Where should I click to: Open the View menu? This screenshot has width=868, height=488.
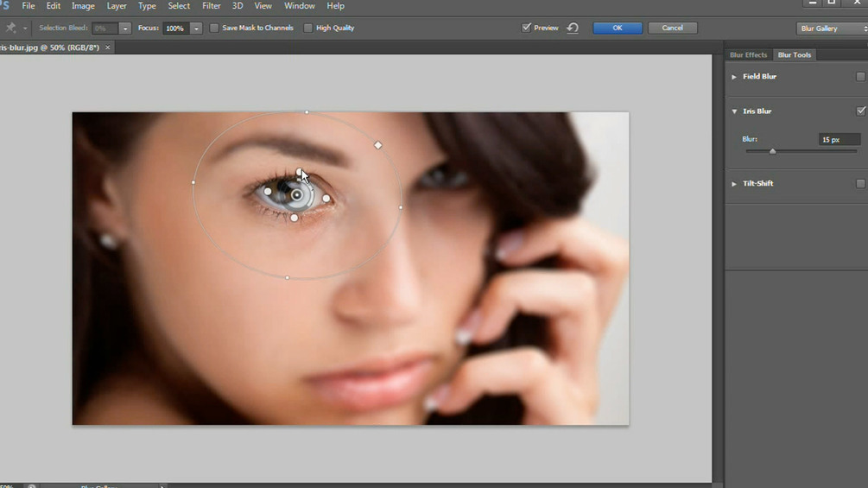(263, 6)
